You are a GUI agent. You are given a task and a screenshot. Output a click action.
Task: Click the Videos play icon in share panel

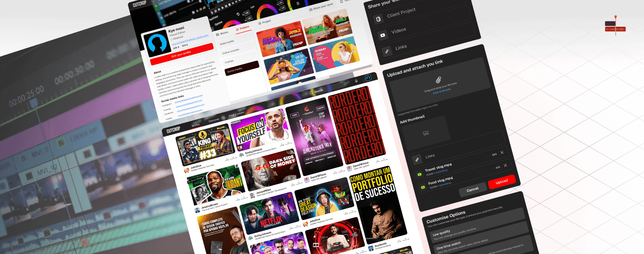click(383, 35)
